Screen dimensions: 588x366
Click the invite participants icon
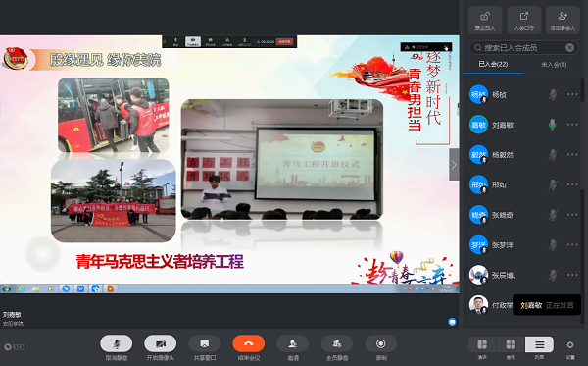tap(292, 343)
